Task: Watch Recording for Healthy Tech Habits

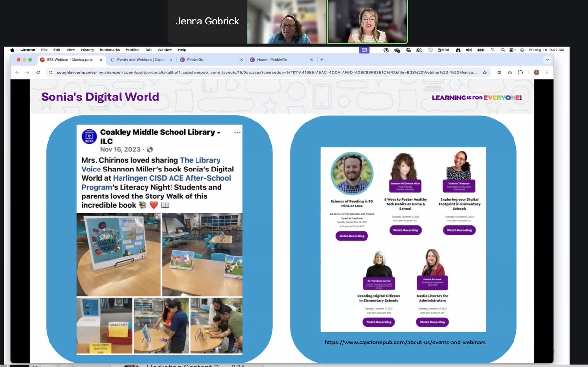Action: pyautogui.click(x=405, y=230)
